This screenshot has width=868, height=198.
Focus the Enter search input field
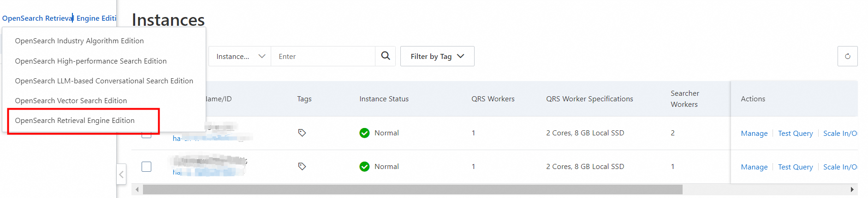pos(323,57)
